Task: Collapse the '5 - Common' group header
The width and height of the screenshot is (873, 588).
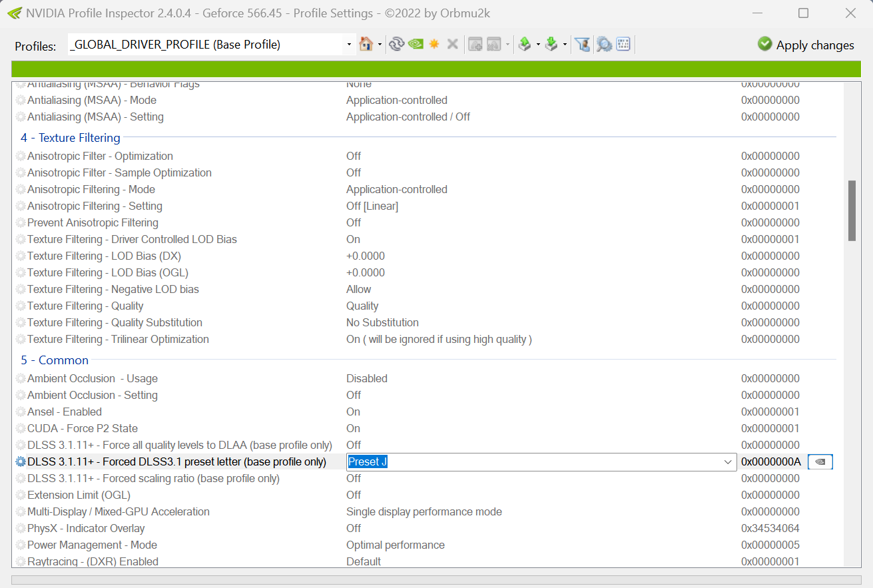Action: point(55,360)
